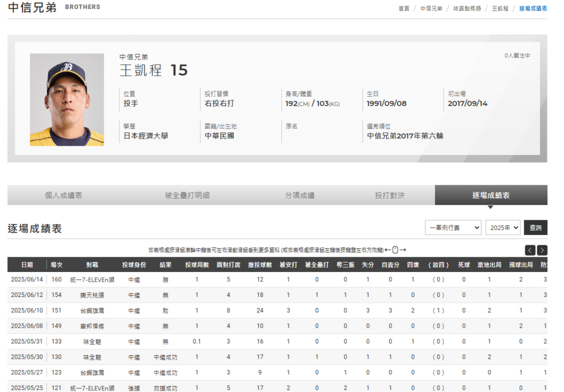The width and height of the screenshot is (564, 392).
Task: Switch to the 個人成績表 tab
Action: point(63,195)
